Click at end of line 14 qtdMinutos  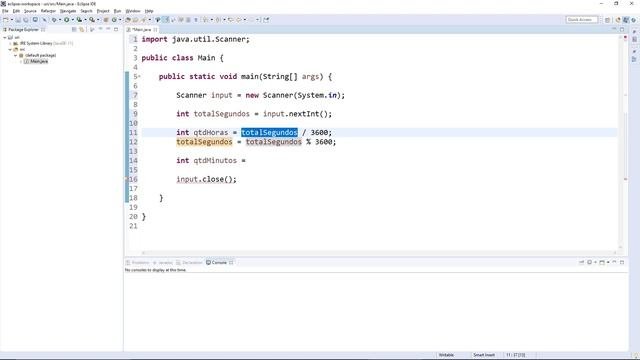[247, 160]
